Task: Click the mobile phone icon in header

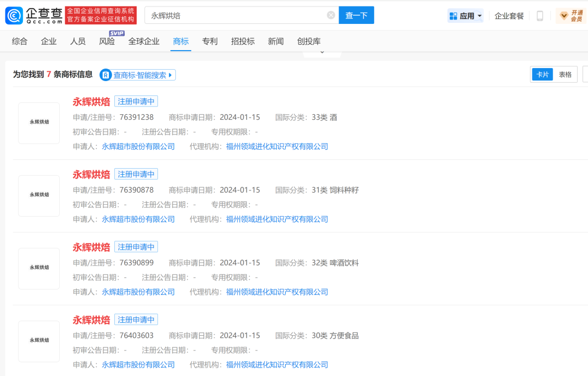Action: click(x=540, y=16)
